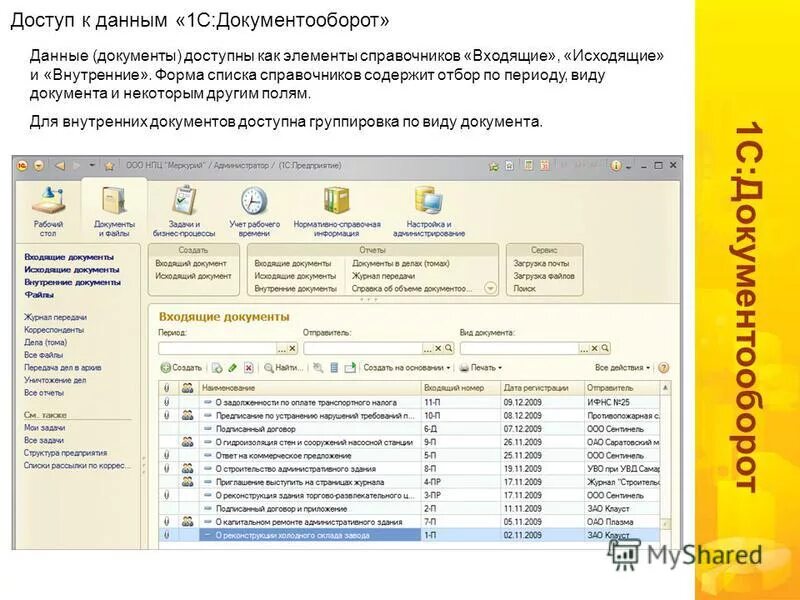The width and height of the screenshot is (800, 600).
Task: Click the Период input field
Action: pos(217,348)
